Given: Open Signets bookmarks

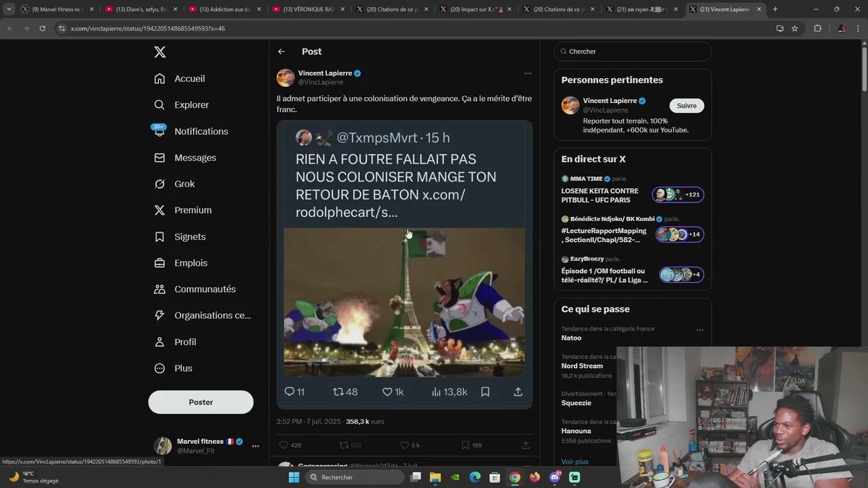Looking at the screenshot, I should click(180, 237).
